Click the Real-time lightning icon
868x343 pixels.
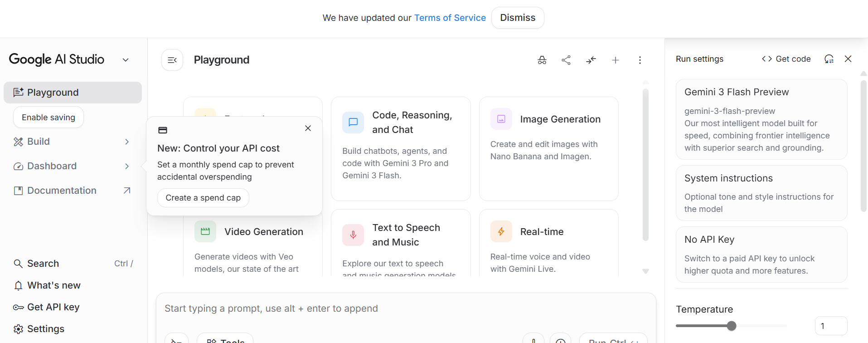tap(501, 231)
